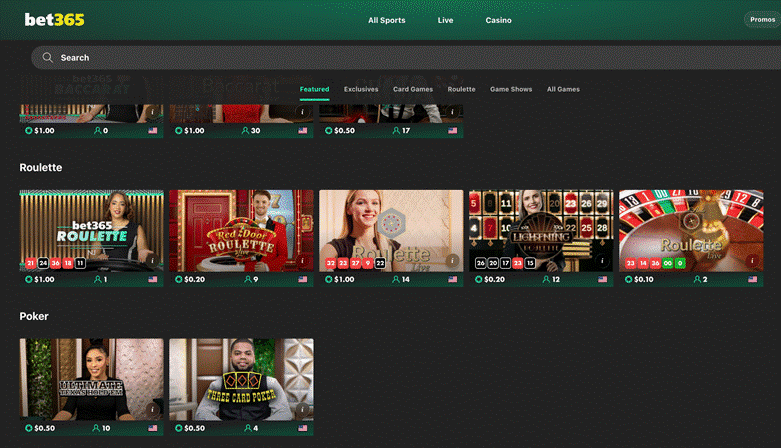Launch Roulette Live with blonde dealer thumbnail
The image size is (781, 448).
click(x=391, y=231)
